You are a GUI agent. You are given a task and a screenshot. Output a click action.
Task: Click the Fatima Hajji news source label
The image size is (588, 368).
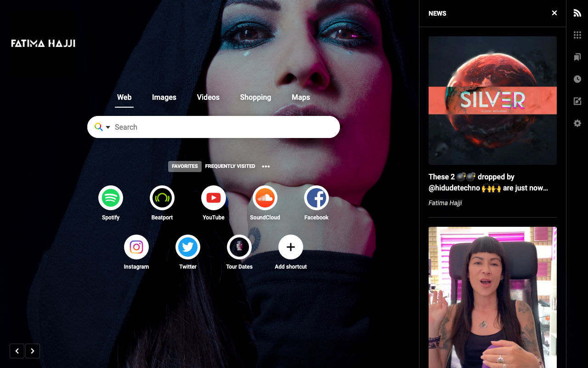(x=445, y=203)
